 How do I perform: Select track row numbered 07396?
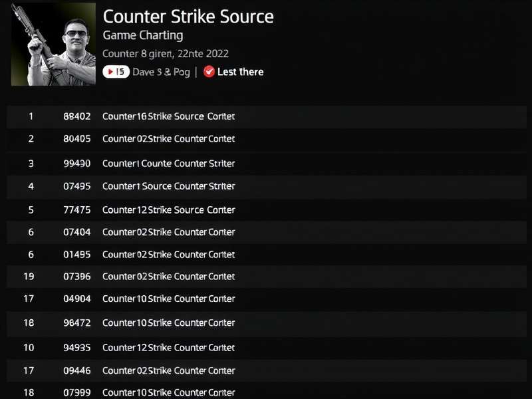267,277
